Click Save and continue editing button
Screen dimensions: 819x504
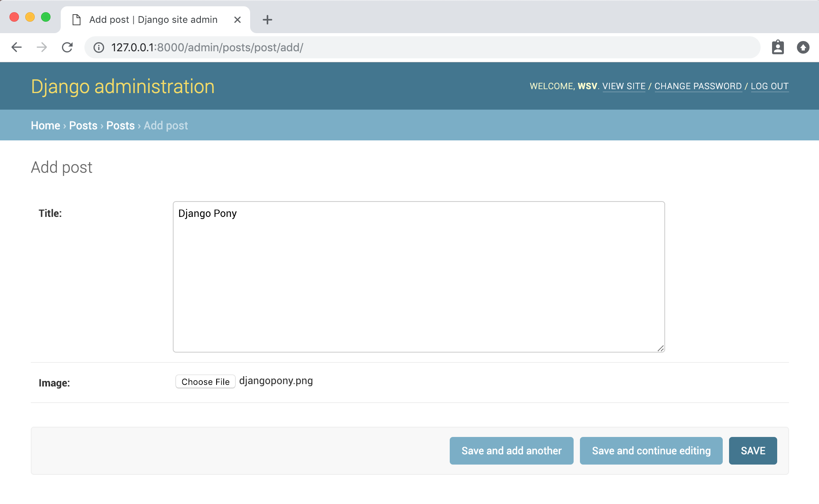coord(651,450)
